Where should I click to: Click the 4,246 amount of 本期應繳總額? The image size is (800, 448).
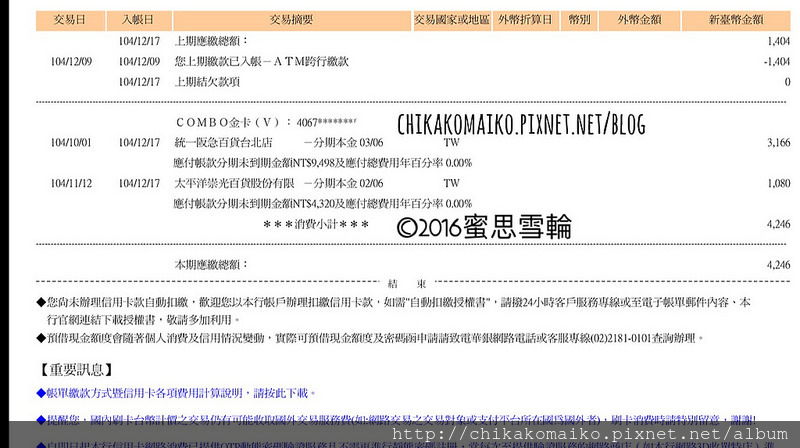click(779, 265)
